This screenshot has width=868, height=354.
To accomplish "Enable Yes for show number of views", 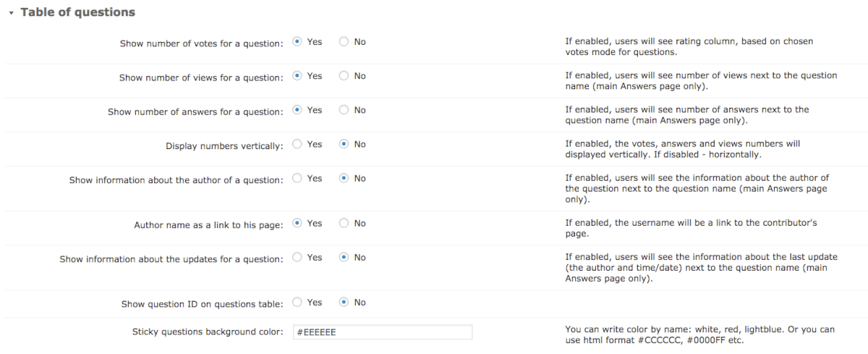I will [297, 76].
